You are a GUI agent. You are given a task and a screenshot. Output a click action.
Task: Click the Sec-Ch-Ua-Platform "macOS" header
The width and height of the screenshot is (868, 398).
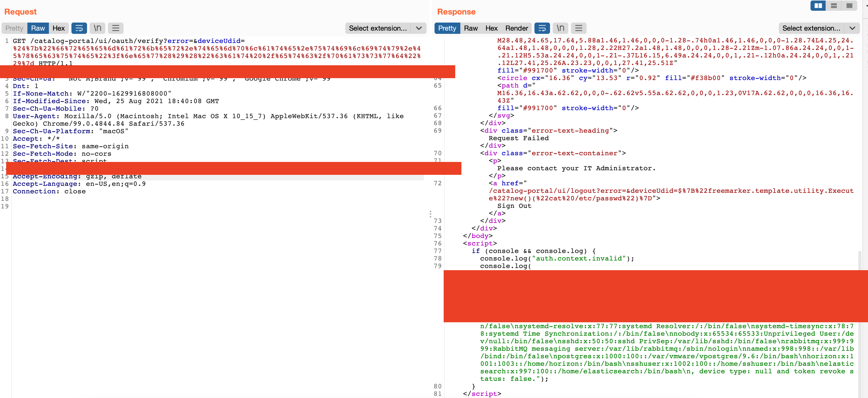click(x=71, y=131)
